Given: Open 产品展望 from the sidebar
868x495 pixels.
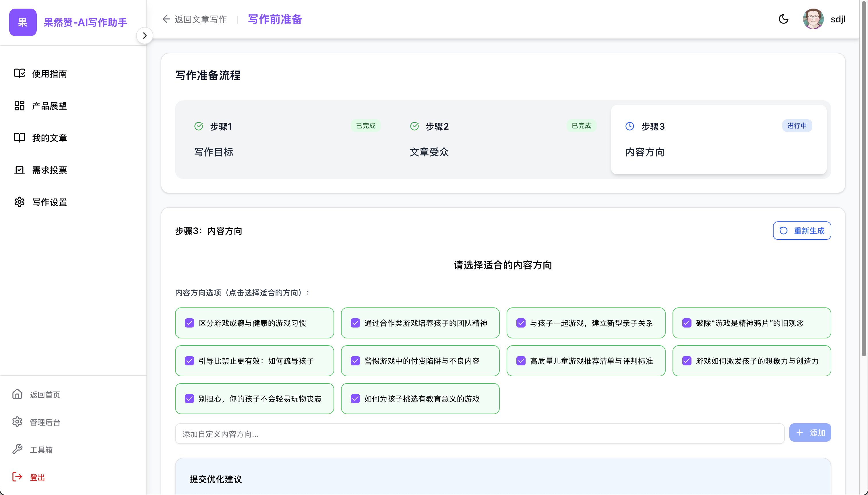Looking at the screenshot, I should (x=49, y=106).
